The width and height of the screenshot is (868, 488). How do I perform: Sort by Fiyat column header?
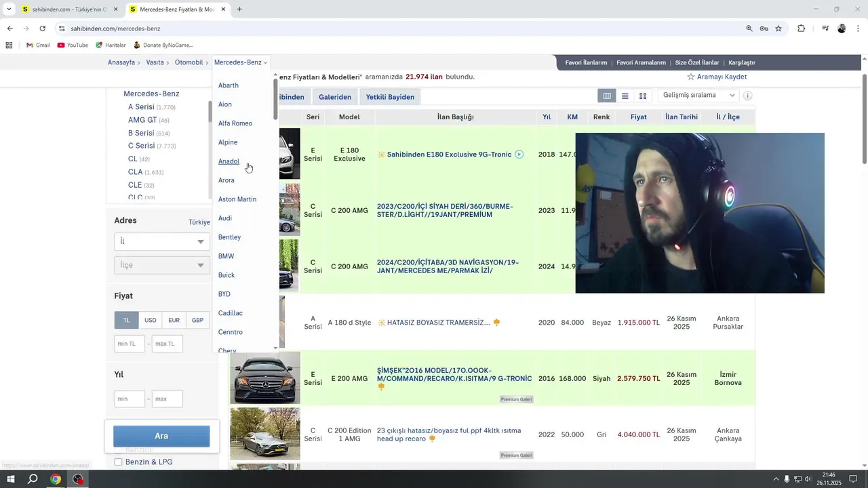point(638,117)
